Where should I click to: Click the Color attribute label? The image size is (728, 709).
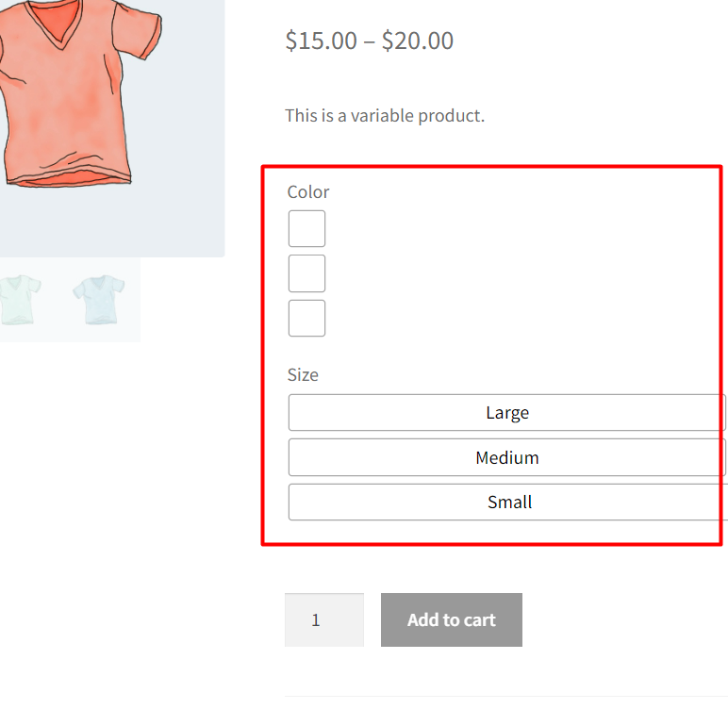click(x=308, y=192)
